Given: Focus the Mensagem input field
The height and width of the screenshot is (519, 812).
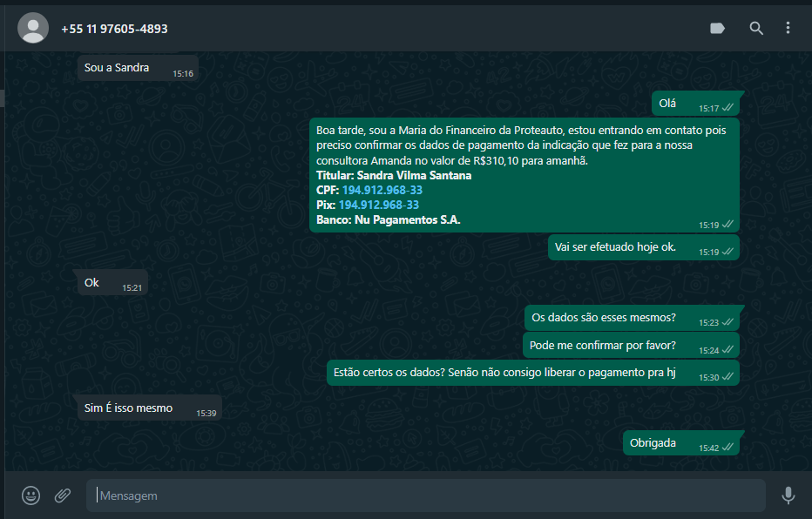Looking at the screenshot, I should click(427, 495).
